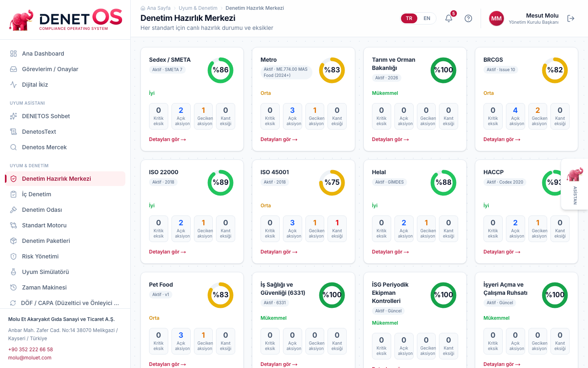The width and height of the screenshot is (588, 368).
Task: Open DenetosText from the sidebar
Action: (65, 132)
